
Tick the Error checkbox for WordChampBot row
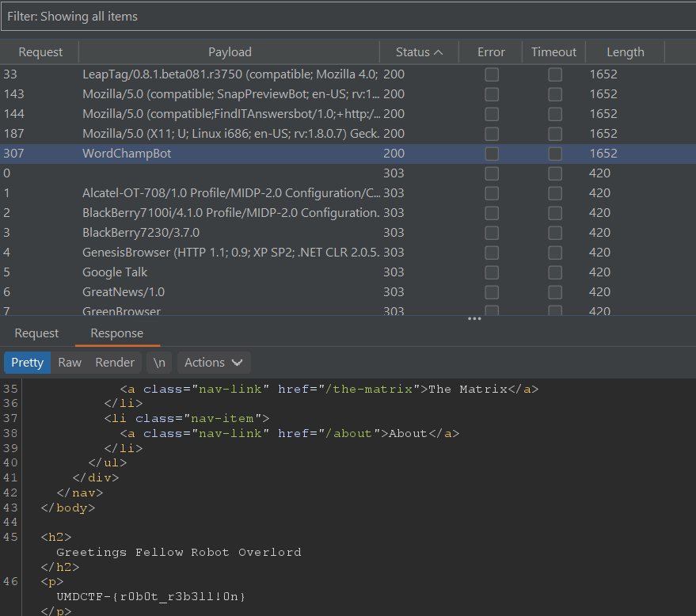[492, 154]
